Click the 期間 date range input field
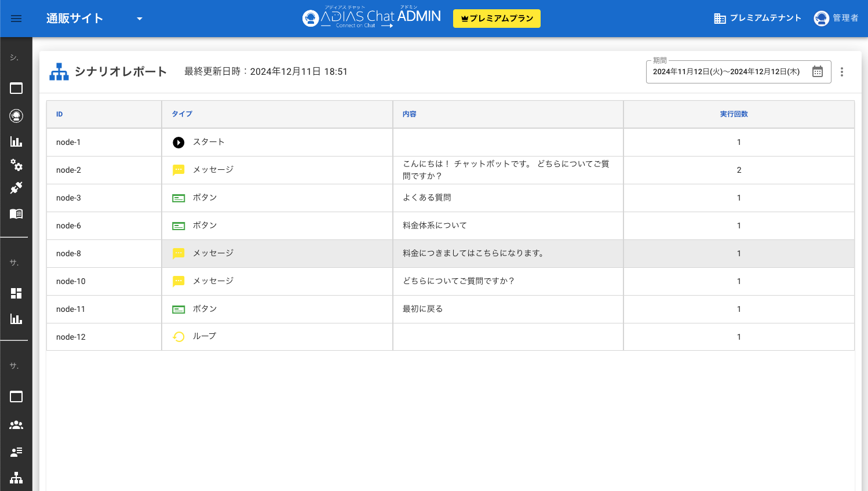Image resolution: width=868 pixels, height=491 pixels. click(727, 71)
